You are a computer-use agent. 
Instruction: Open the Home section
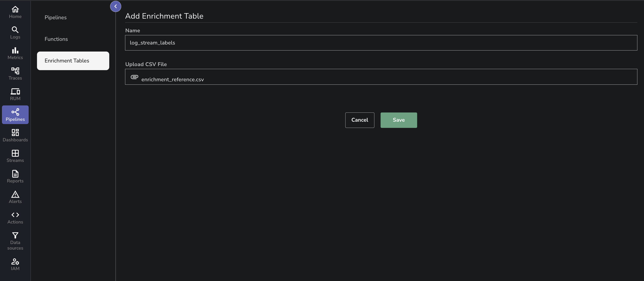(15, 12)
